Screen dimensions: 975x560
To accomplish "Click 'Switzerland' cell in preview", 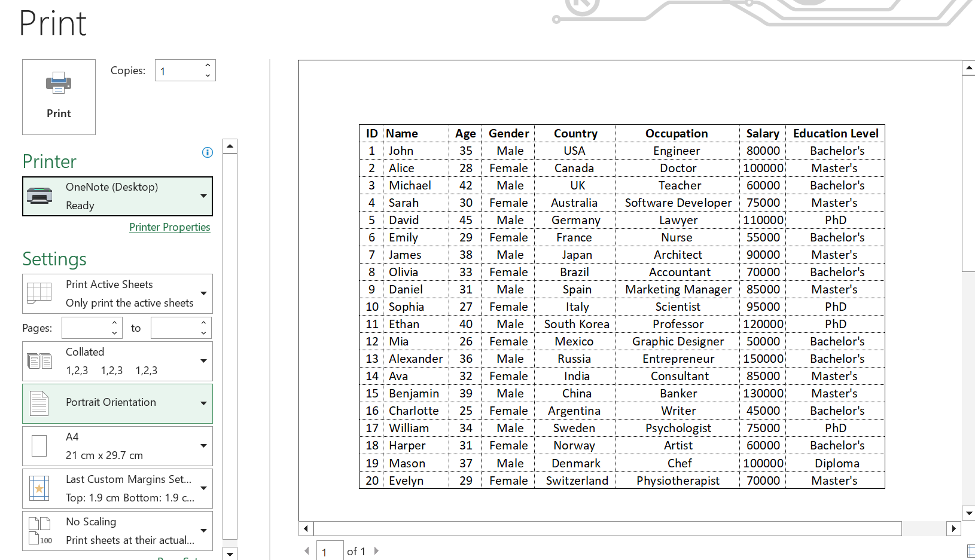I will 577,481.
